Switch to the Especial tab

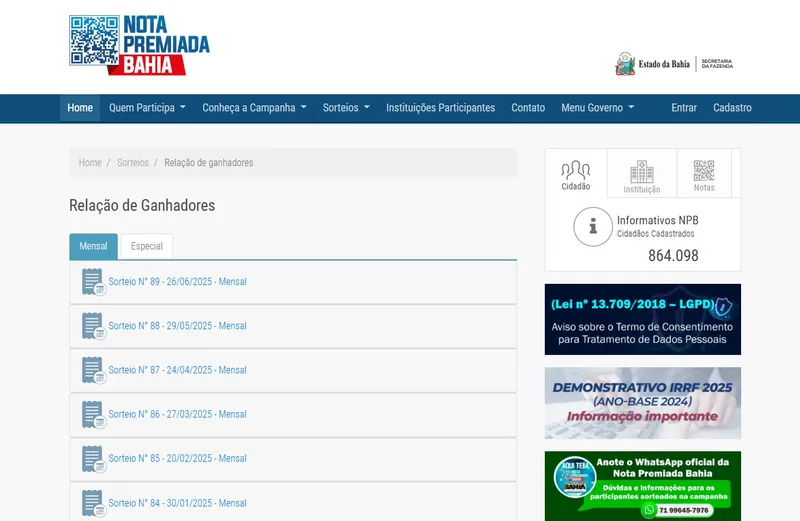pyautogui.click(x=147, y=246)
